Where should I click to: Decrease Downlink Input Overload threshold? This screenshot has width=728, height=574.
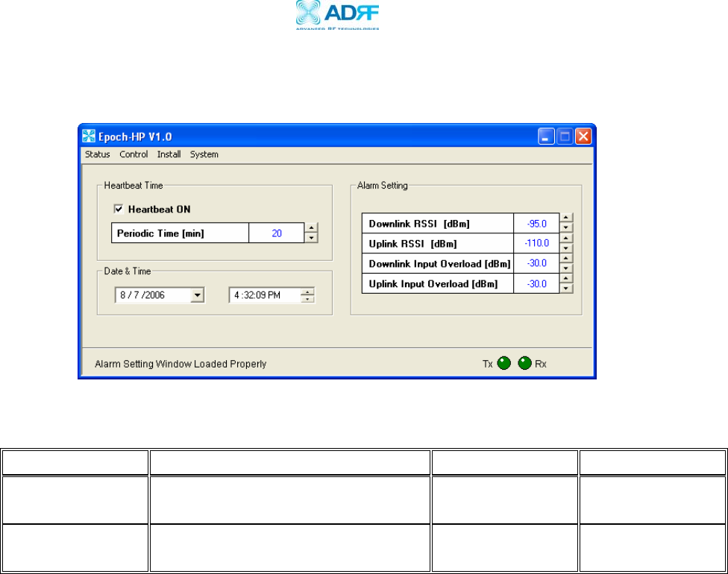[566, 268]
